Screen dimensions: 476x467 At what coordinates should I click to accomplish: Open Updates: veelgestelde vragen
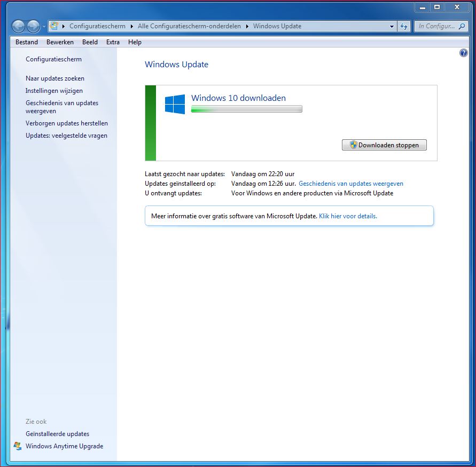click(x=66, y=136)
